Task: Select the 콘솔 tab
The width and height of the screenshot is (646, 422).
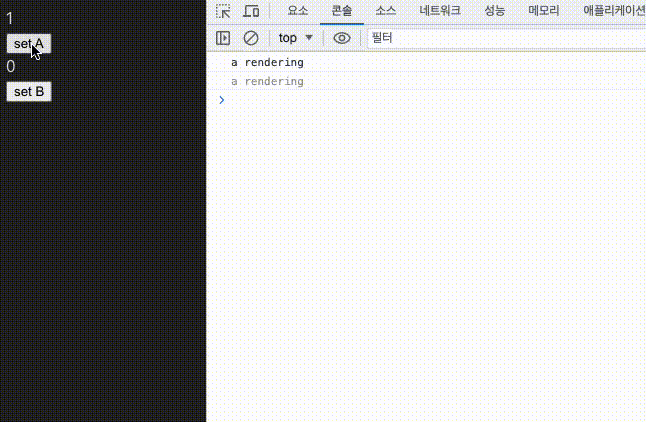Action: tap(342, 11)
